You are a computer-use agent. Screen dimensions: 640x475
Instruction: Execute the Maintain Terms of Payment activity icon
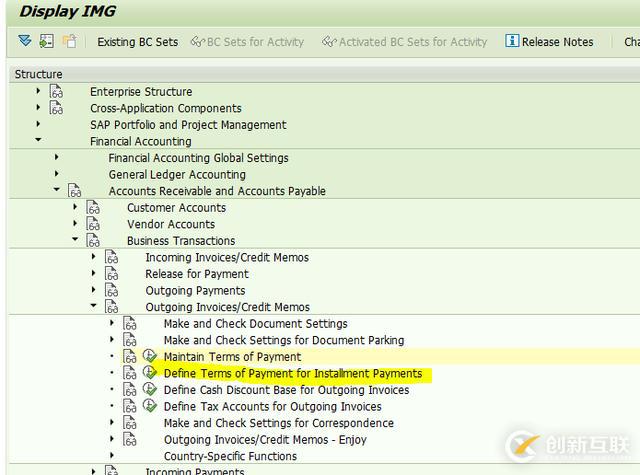tap(150, 356)
